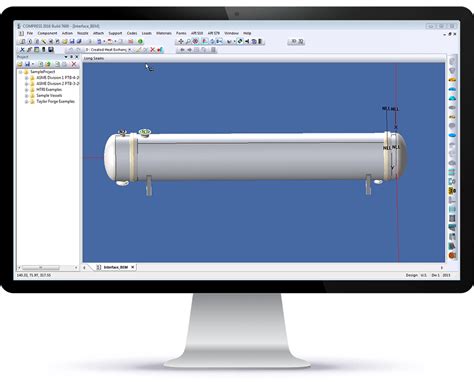The image size is (474, 382).
Task: Select Taylor Forge Examples folder
Action: (55, 101)
